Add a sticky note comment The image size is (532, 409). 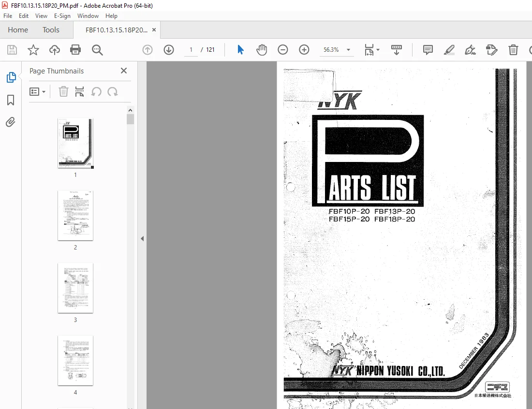coord(428,50)
